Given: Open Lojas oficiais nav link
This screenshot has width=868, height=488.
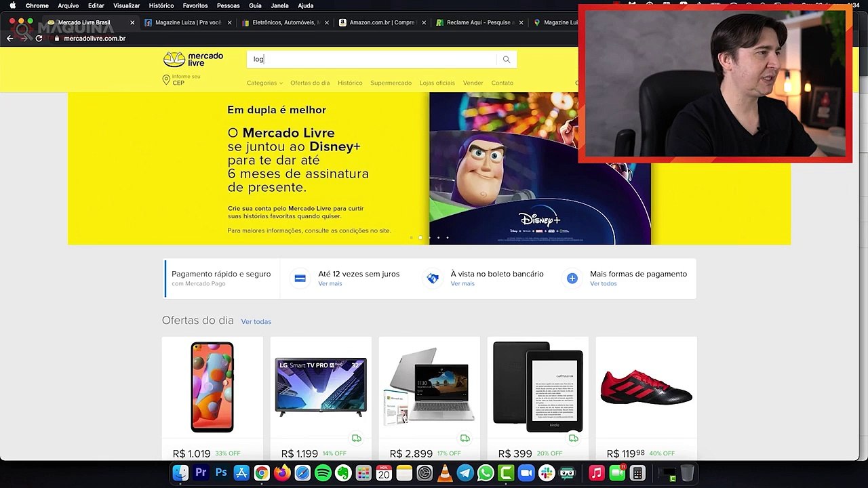Looking at the screenshot, I should pos(437,83).
